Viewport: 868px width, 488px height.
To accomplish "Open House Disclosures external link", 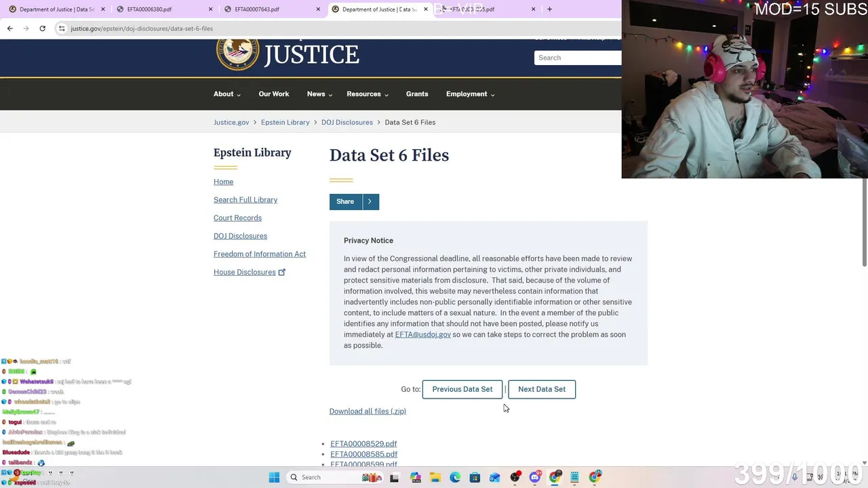I will tap(245, 272).
